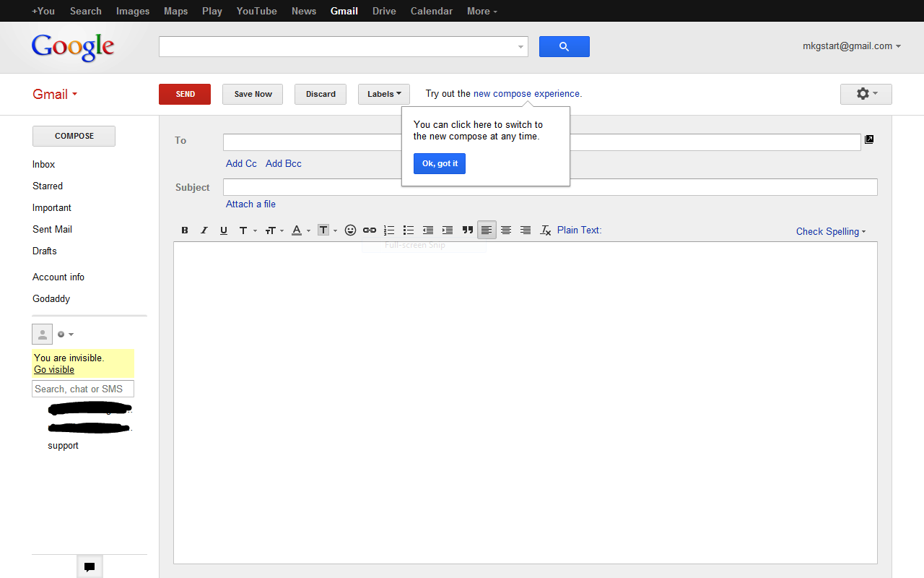Go to Images in the top bar
Screen dimensions: 924x578
pos(133,11)
